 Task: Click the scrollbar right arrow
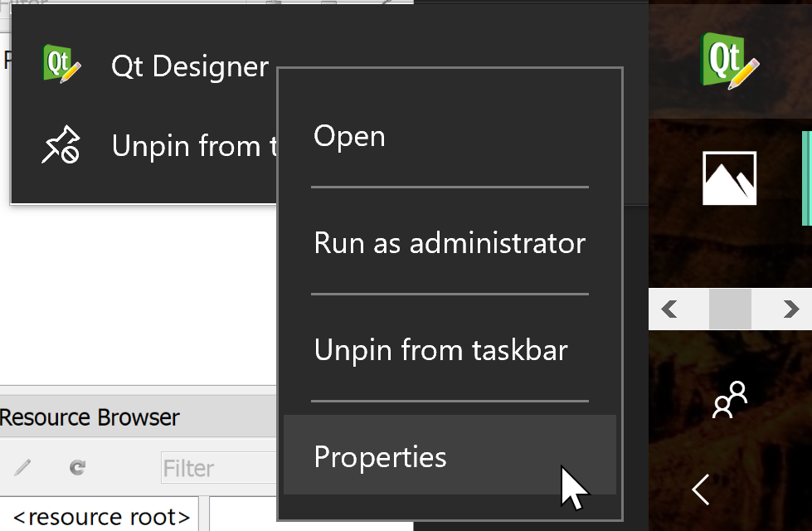(790, 309)
